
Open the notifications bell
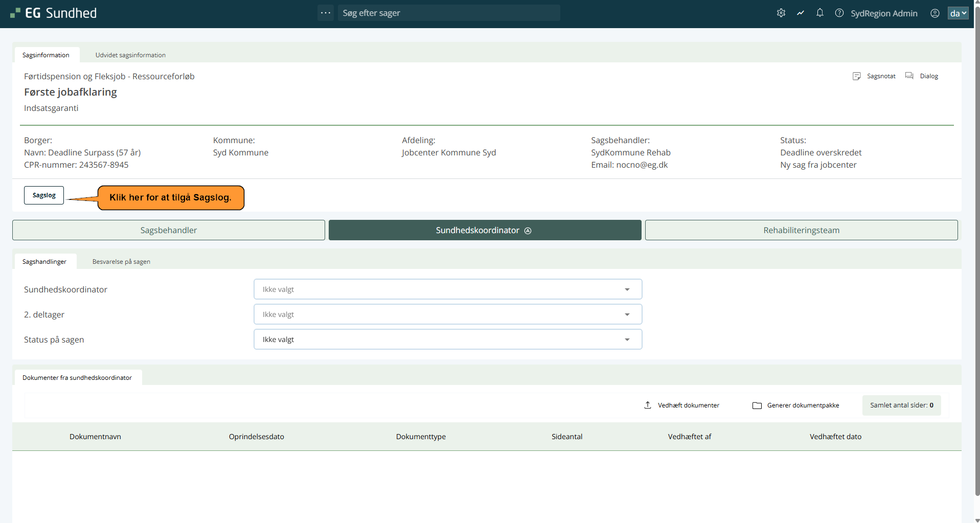tap(819, 13)
